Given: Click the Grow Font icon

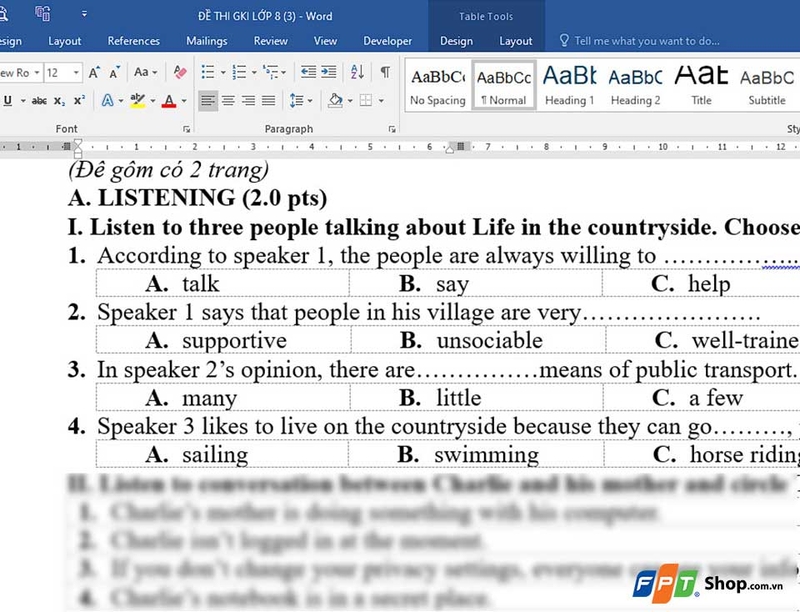Looking at the screenshot, I should click(x=94, y=72).
